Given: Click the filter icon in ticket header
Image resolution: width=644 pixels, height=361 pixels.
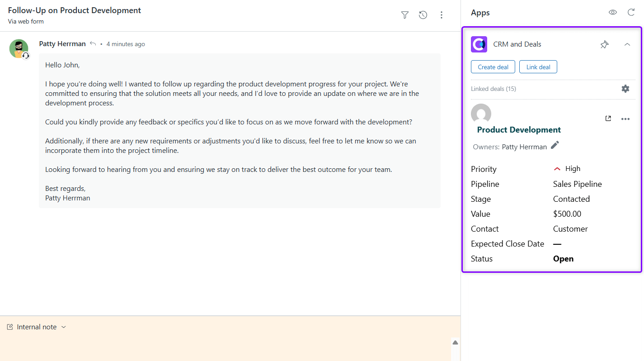Looking at the screenshot, I should click(404, 15).
